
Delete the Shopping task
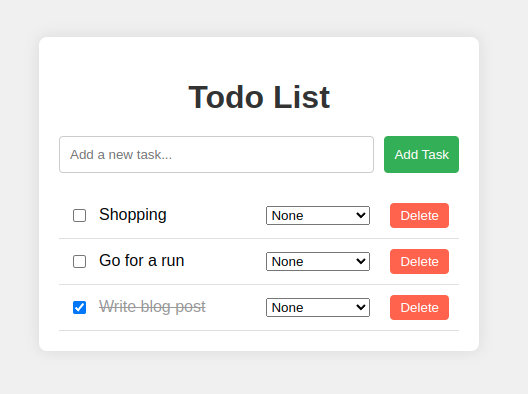[x=419, y=216]
